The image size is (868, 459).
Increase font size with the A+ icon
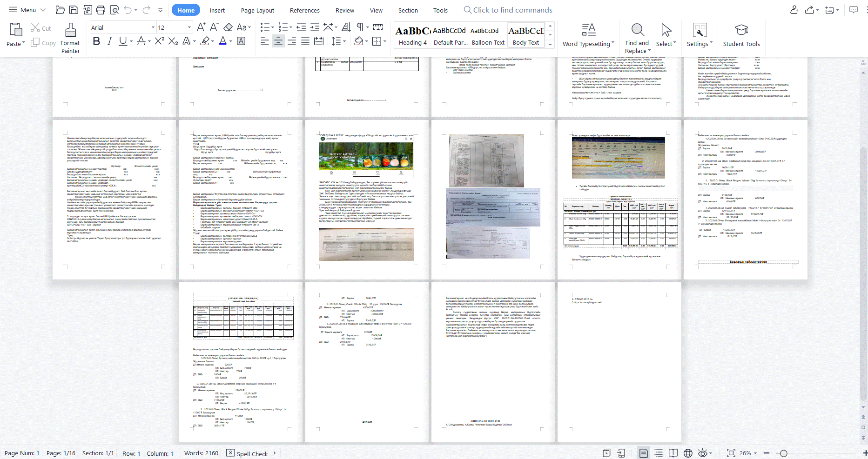coord(201,27)
